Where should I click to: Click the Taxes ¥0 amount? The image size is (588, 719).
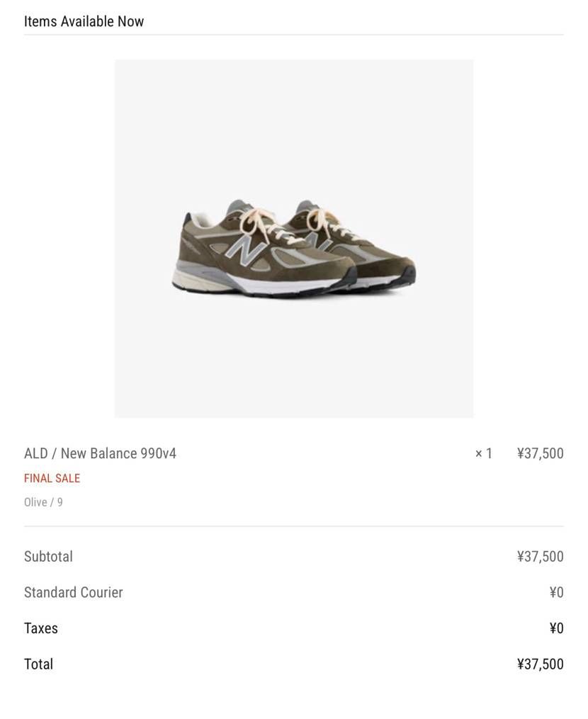pos(556,628)
